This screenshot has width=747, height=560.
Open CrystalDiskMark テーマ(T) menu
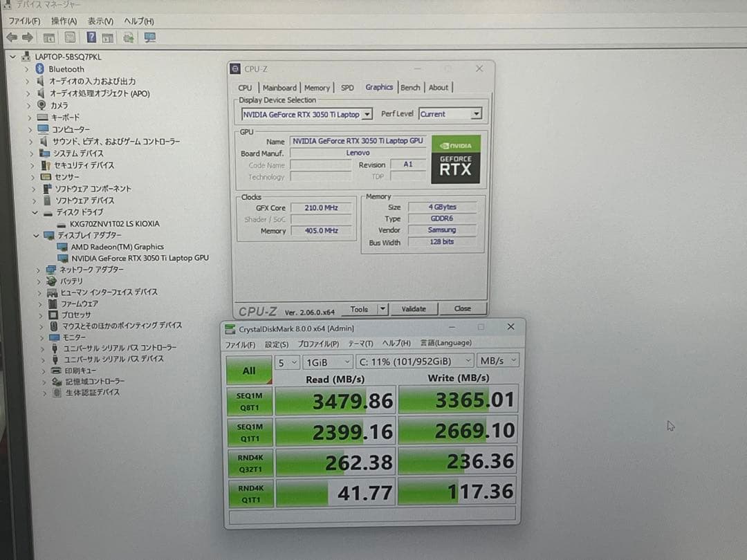click(x=360, y=344)
